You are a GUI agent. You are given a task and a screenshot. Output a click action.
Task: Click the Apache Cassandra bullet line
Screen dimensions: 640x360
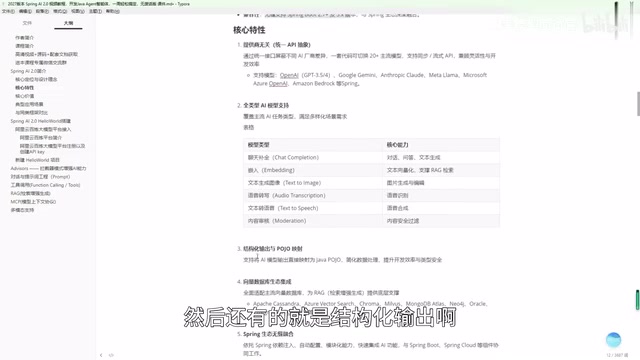(x=370, y=304)
